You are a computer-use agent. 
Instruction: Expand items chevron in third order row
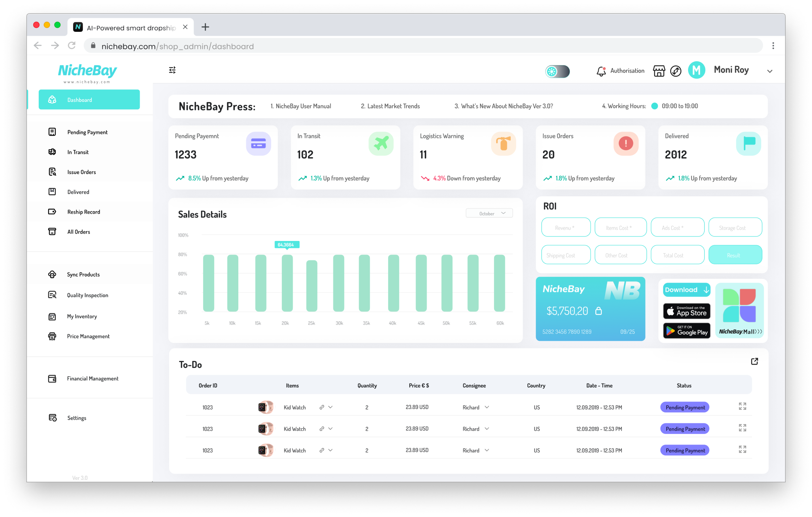pos(330,450)
